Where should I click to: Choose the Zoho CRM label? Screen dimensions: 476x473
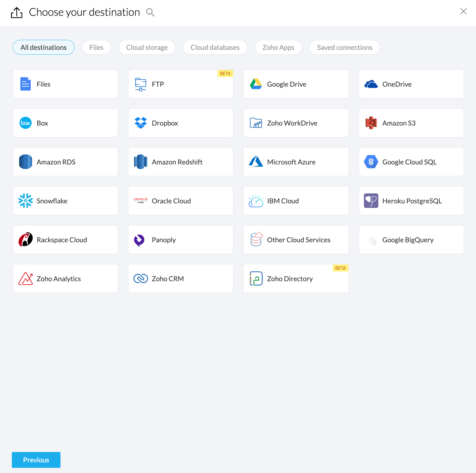point(167,279)
